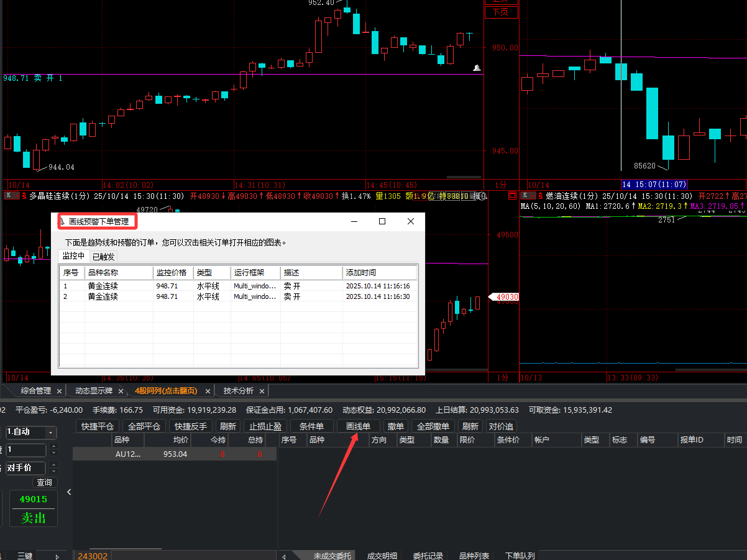This screenshot has width=747, height=560.
Task: Switch to the 已触发 tab
Action: pyautogui.click(x=103, y=257)
